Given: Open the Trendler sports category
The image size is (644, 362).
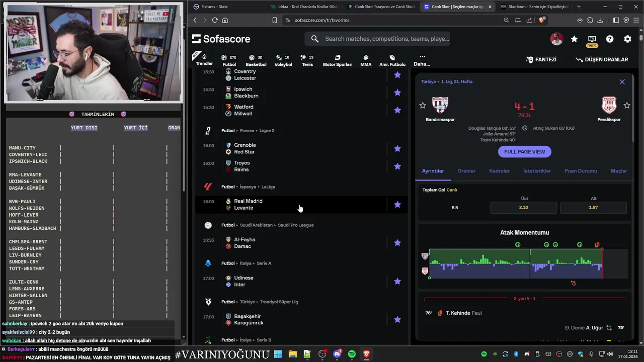Looking at the screenshot, I should (x=204, y=60).
